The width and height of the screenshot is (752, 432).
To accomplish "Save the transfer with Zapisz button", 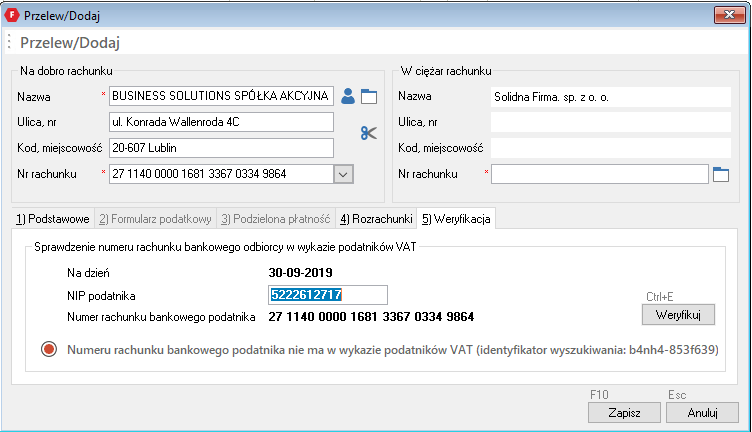I will [x=616, y=412].
